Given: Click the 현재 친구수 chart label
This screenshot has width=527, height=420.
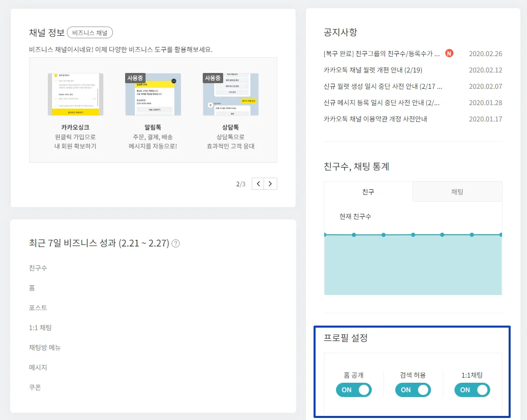Looking at the screenshot, I should click(355, 216).
